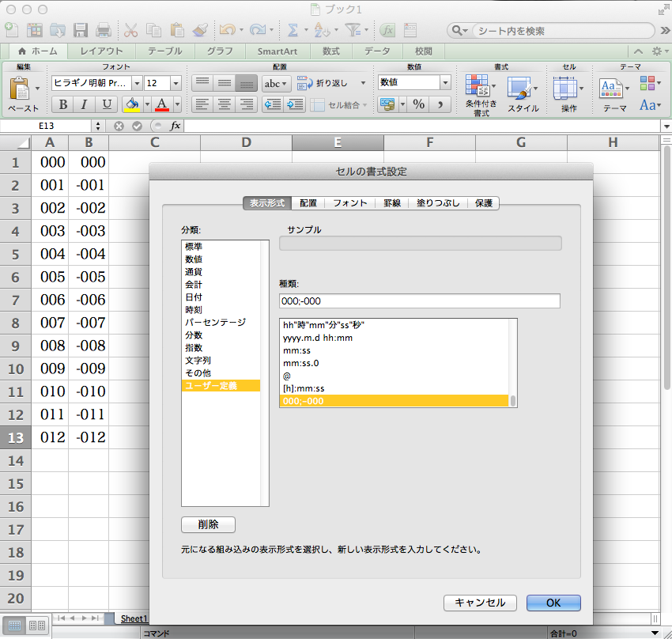Click the 削除 delete button
672x639 pixels.
tap(208, 524)
